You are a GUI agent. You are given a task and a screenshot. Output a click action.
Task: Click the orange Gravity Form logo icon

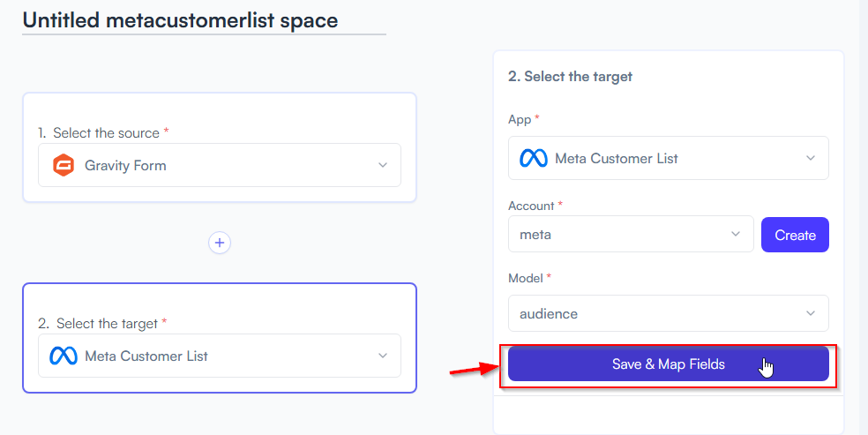click(x=64, y=166)
